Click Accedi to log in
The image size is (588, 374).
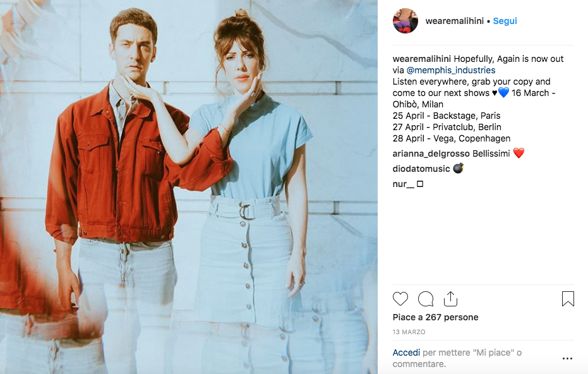point(406,353)
